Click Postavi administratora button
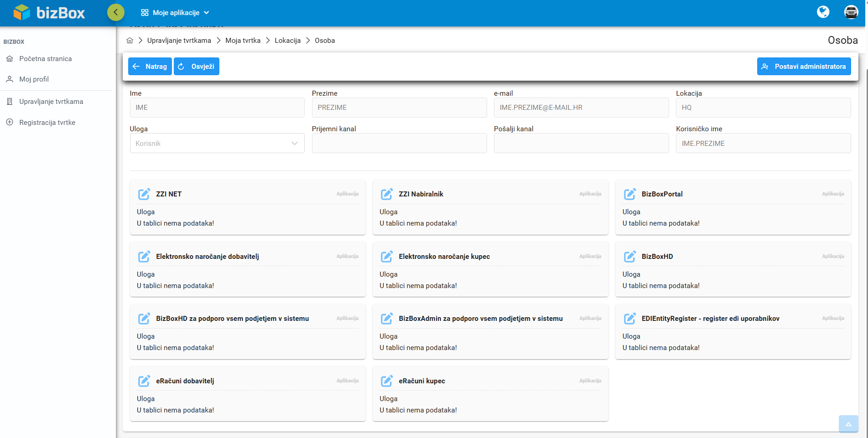 click(x=804, y=67)
